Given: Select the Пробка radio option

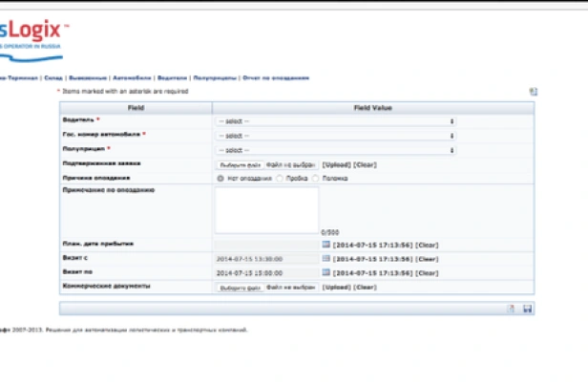Looking at the screenshot, I should coord(279,178).
